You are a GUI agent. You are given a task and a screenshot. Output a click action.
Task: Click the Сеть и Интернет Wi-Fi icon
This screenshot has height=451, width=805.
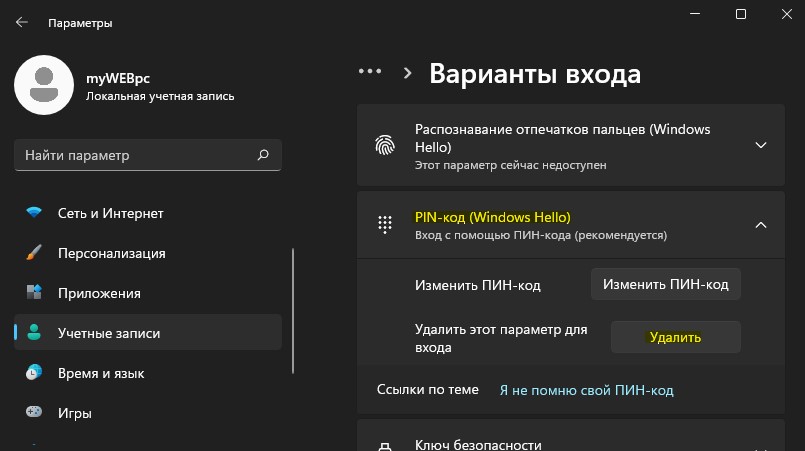coord(34,212)
